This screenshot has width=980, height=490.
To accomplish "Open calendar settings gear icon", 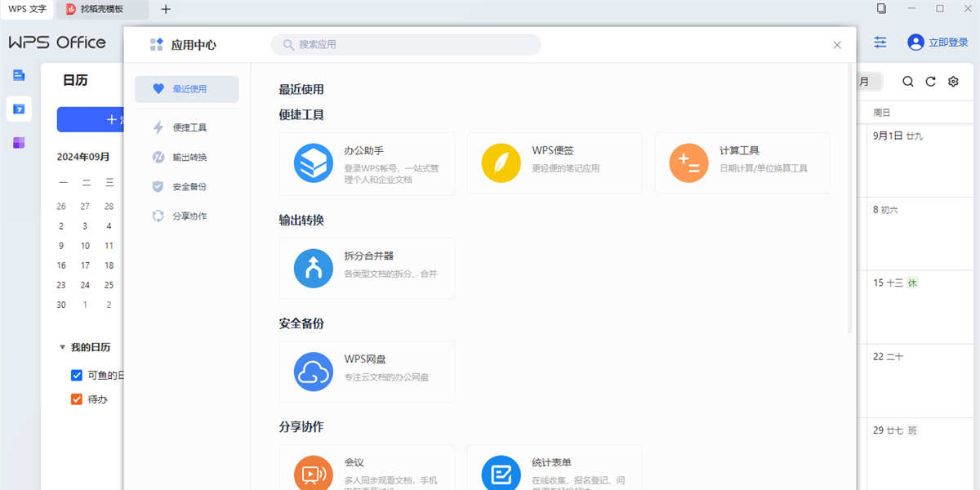I will click(953, 82).
